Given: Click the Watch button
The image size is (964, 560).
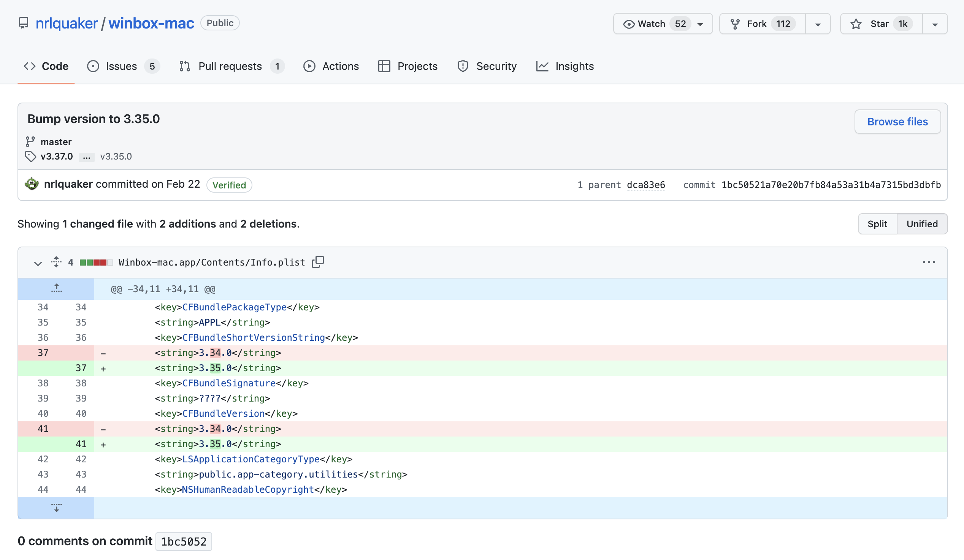Looking at the screenshot, I should coord(663,24).
